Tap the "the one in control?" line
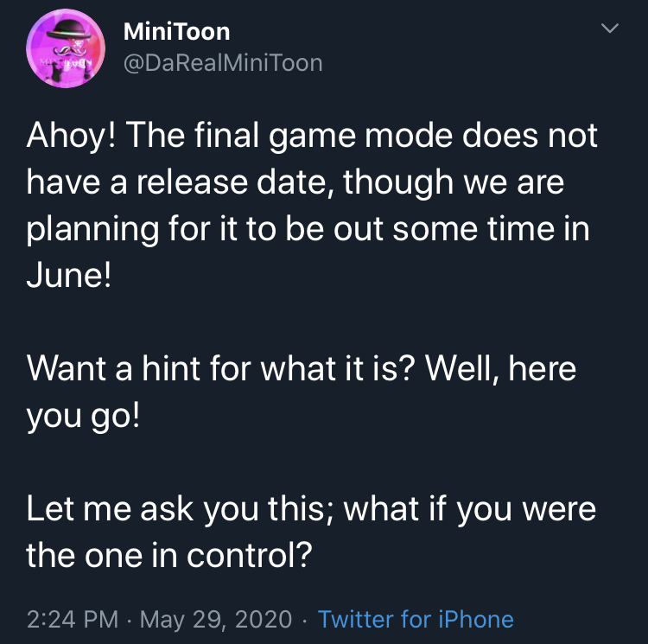 point(169,556)
